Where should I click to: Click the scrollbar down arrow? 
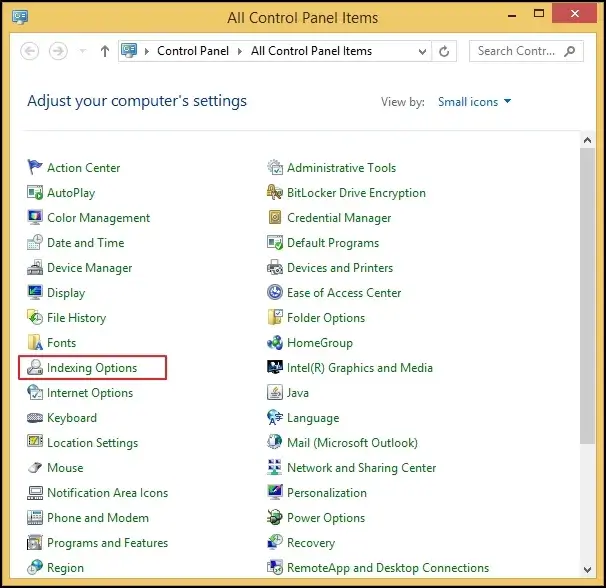click(x=587, y=569)
